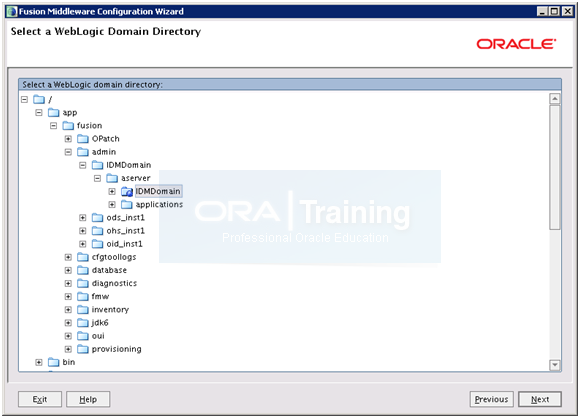Select the root slash folder icon
The image size is (580, 418).
(x=39, y=100)
